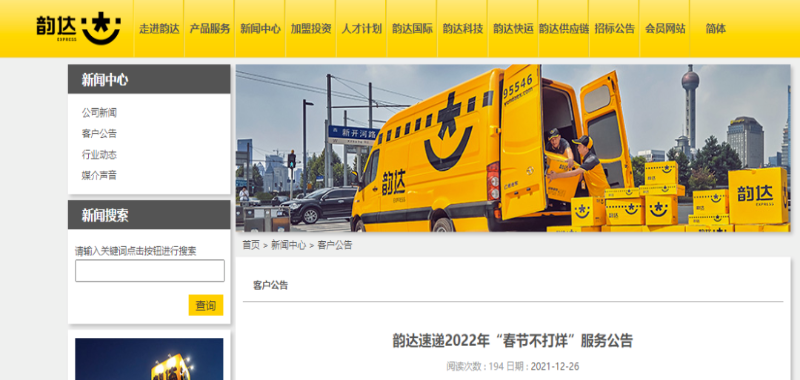This screenshot has height=380, width=800.
Task: Open 人才计划 navigation item
Action: [361, 29]
